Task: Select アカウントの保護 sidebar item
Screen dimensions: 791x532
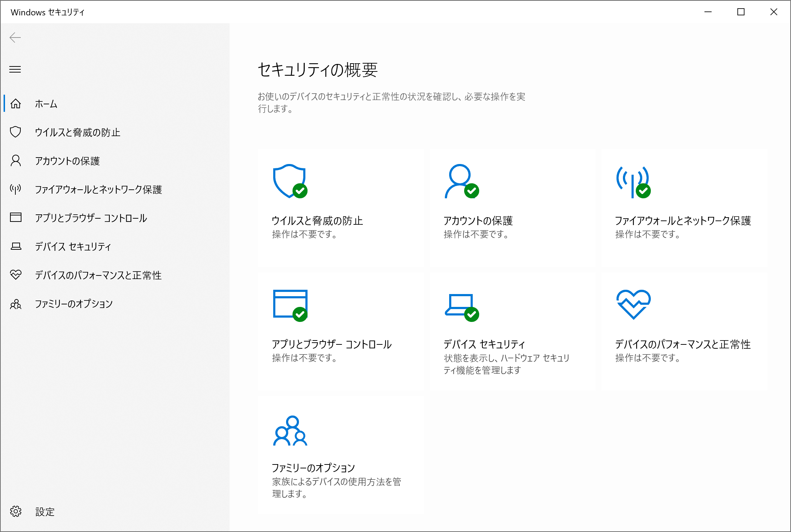Action: point(67,161)
